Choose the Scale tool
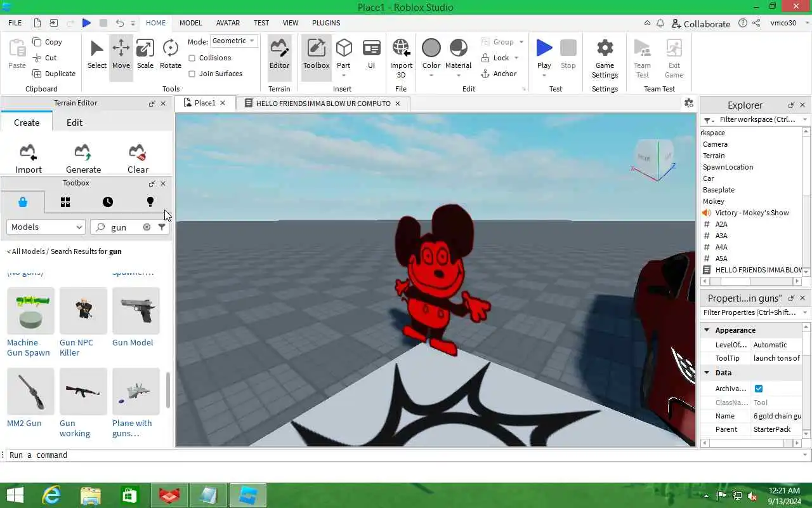 (145, 55)
